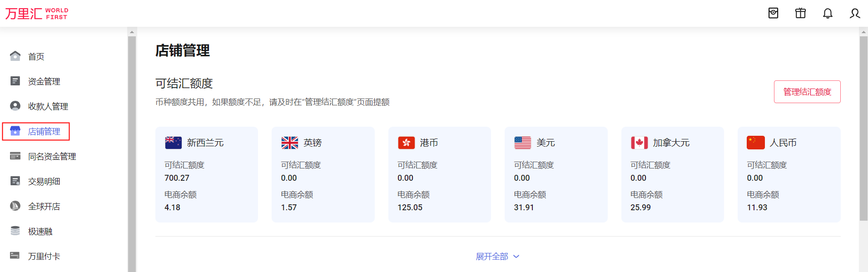This screenshot has width=868, height=272.
Task: Click the home icon beside 首页
Action: (x=15, y=56)
